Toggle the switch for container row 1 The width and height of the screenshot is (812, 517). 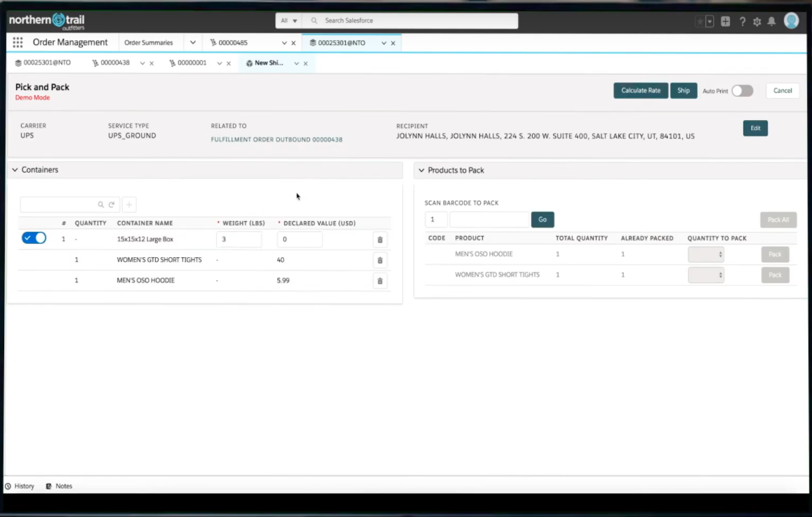point(34,238)
